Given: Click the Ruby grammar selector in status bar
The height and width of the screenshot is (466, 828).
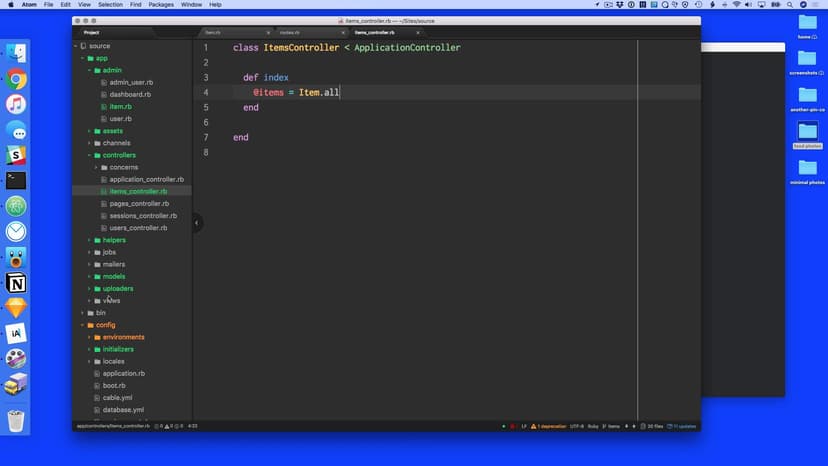Looking at the screenshot, I should [592, 426].
